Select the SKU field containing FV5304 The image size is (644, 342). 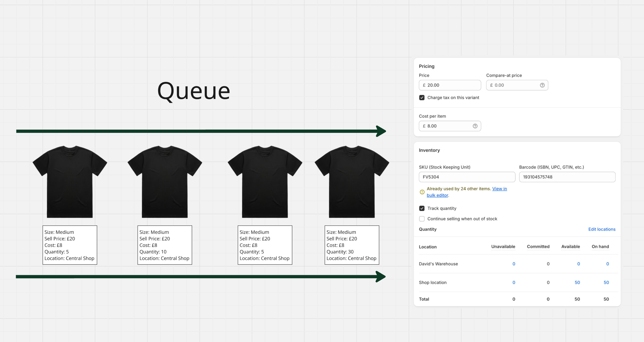(x=467, y=177)
